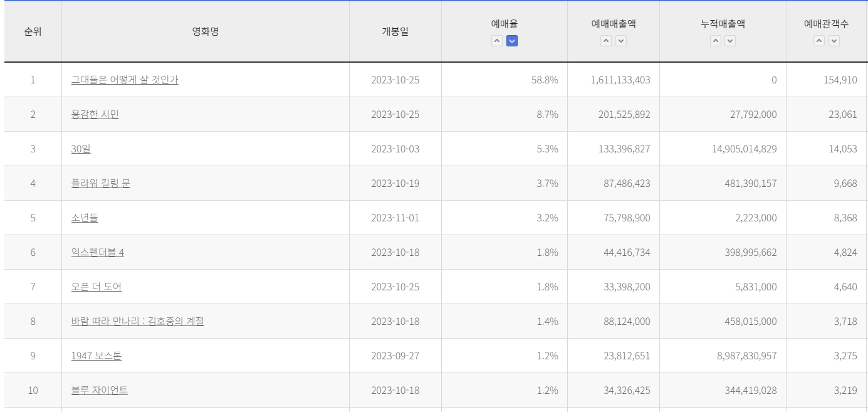Select the 14,053 audience cell
Screen dimensions: 868x412
(x=827, y=149)
